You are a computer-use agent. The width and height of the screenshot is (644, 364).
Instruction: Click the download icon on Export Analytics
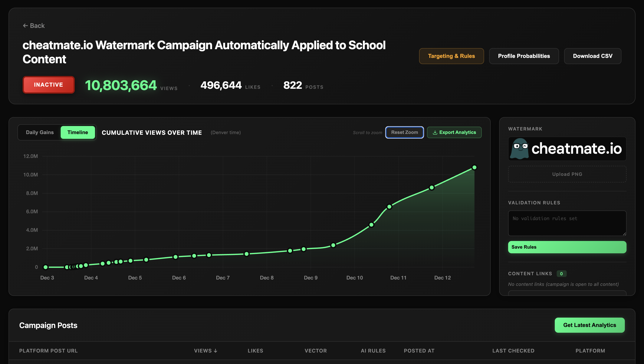click(435, 132)
